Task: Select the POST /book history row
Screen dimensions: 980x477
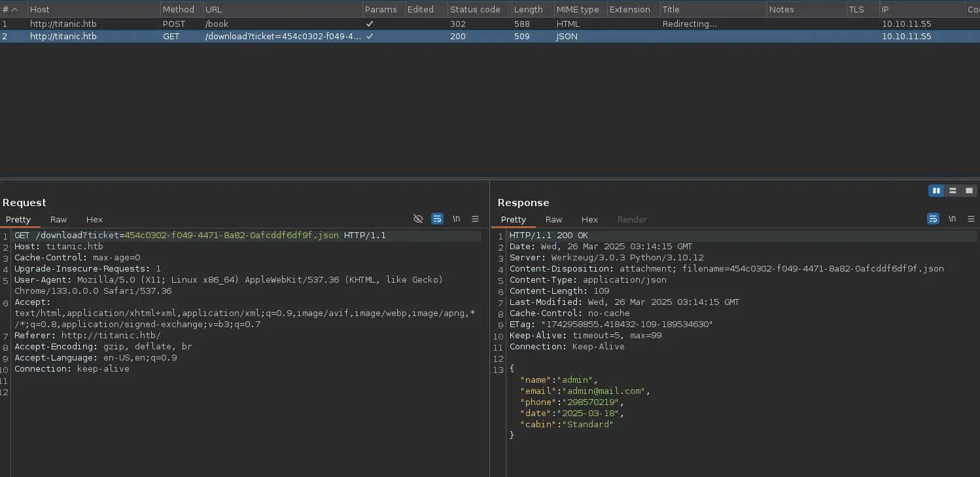Action: 490,24
